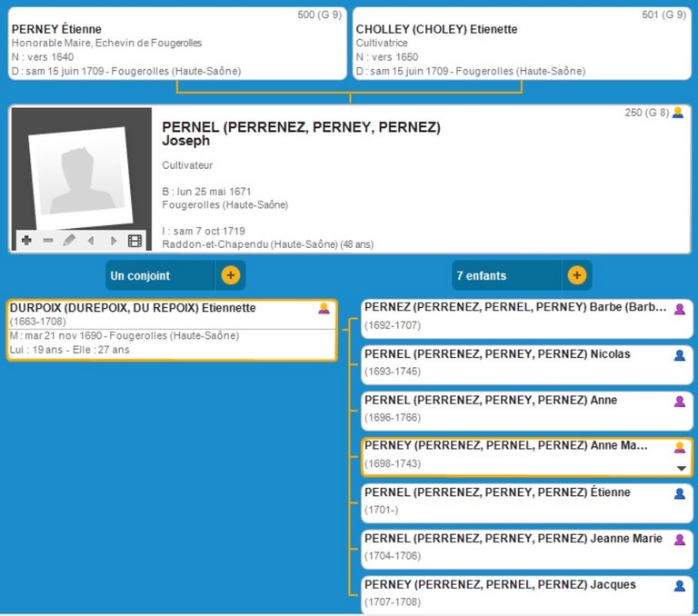Select spouse DURPOIX Etiennette
Screen dimensions: 698x616
(164, 329)
